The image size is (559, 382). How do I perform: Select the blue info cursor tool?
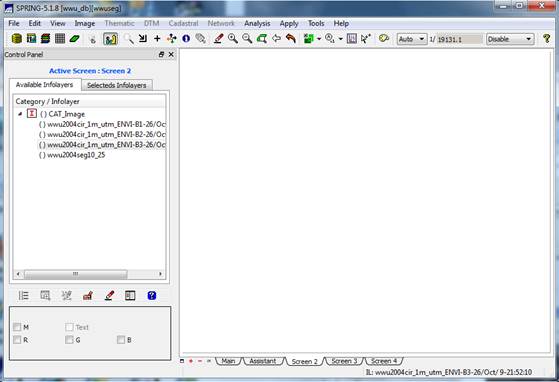(186, 38)
